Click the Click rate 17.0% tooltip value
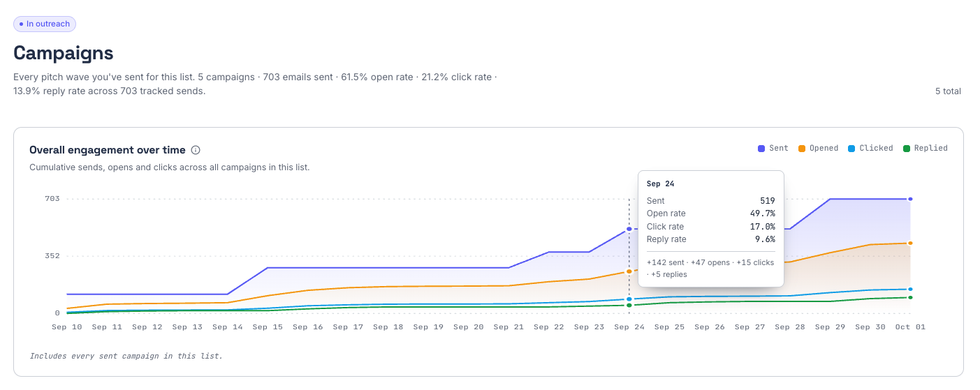This screenshot has width=980, height=390. pos(761,227)
